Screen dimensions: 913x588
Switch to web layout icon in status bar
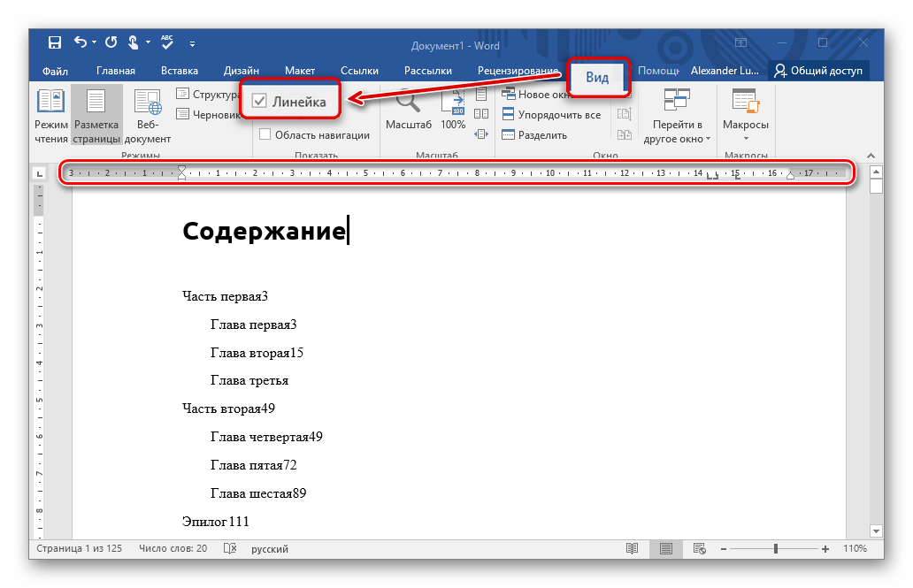[699, 548]
